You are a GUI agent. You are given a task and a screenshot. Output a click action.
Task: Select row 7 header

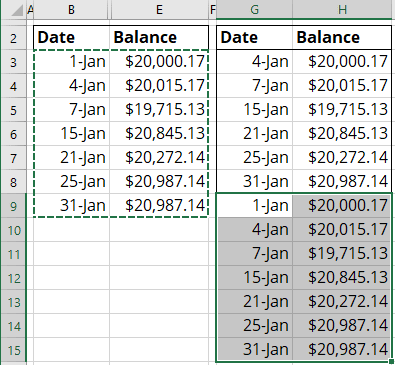coord(13,158)
